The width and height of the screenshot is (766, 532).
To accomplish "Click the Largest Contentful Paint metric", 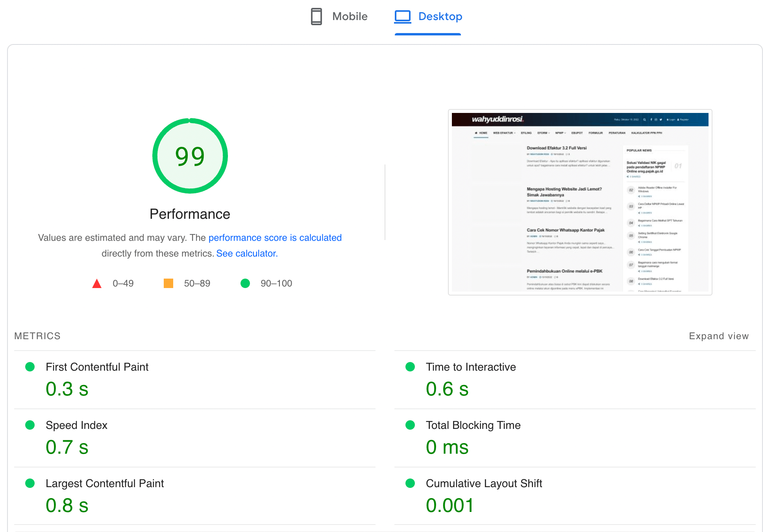I will tap(104, 483).
